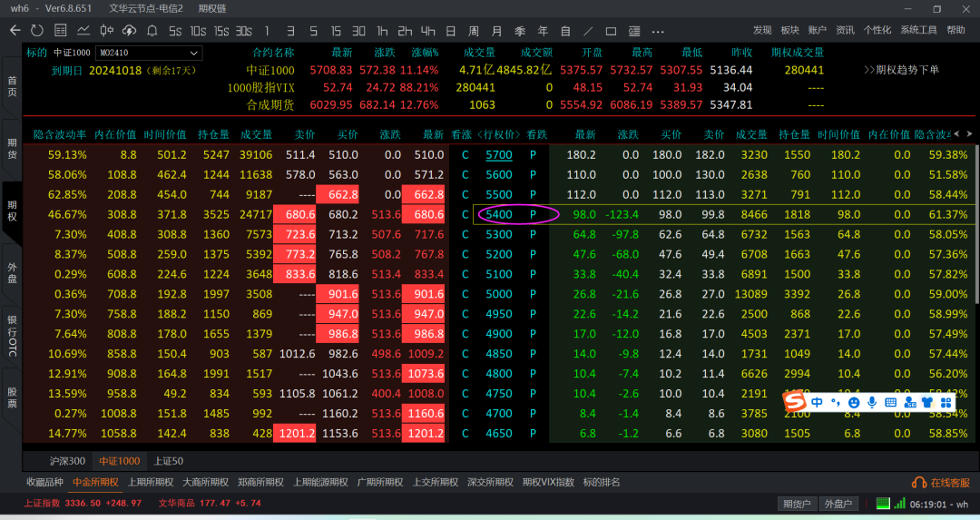Select the 5s period button
This screenshot has height=520, width=980.
click(x=176, y=31)
